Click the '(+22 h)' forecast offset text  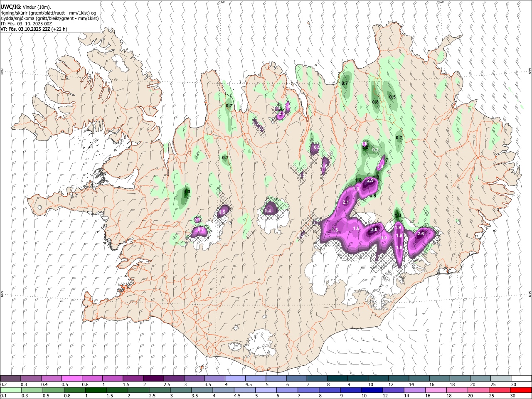59,29
